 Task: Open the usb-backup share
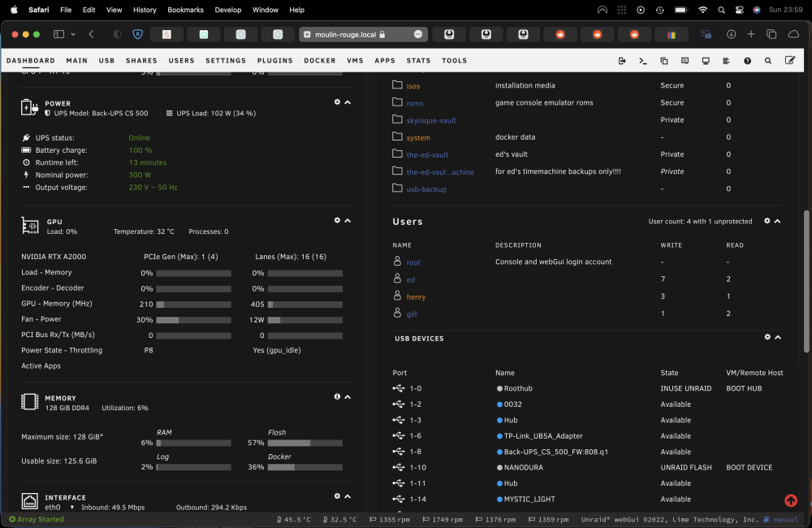point(426,189)
